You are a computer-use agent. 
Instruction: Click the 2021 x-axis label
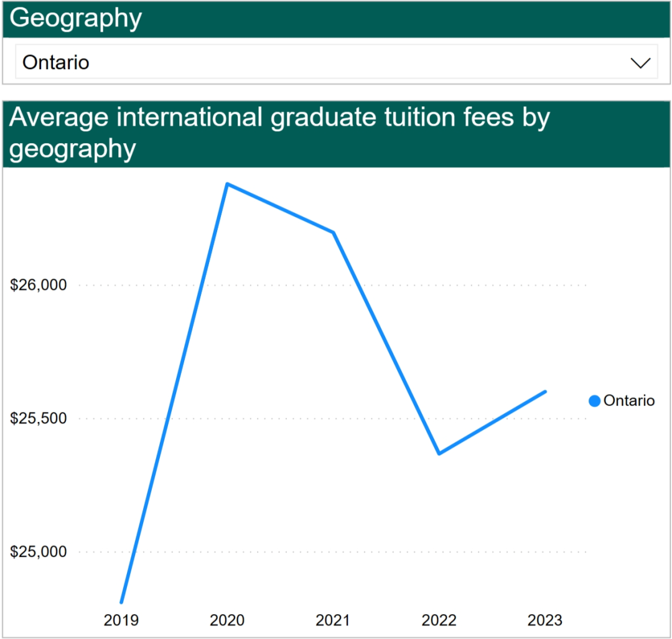coord(333,620)
